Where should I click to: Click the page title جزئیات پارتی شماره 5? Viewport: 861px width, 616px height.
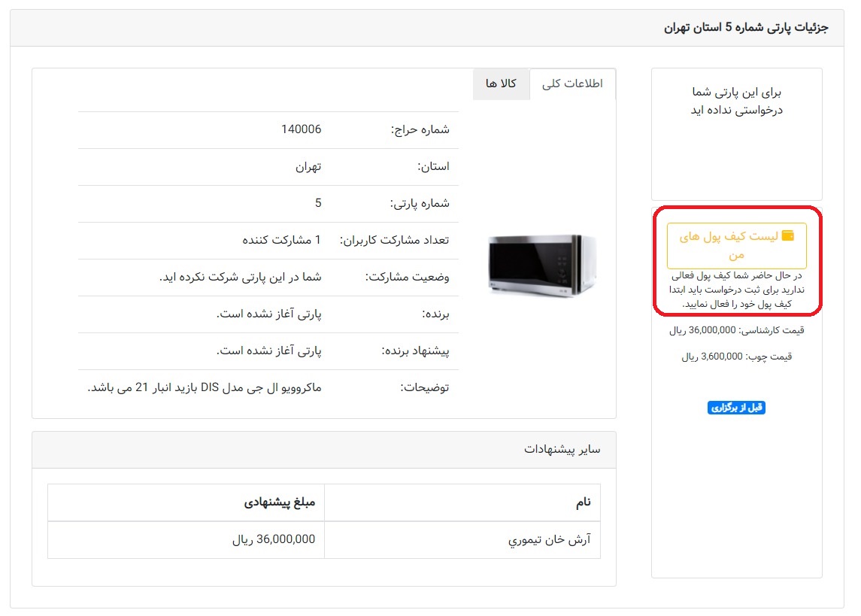pos(745,28)
